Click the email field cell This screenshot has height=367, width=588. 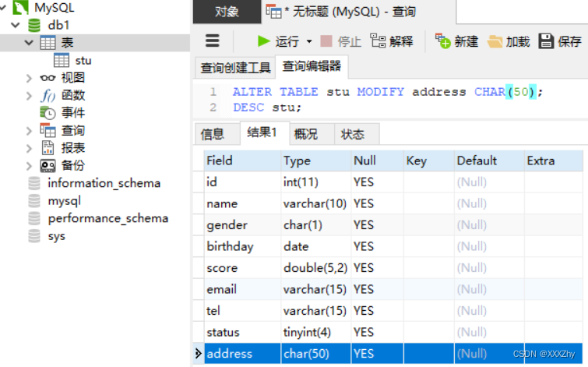[242, 289]
